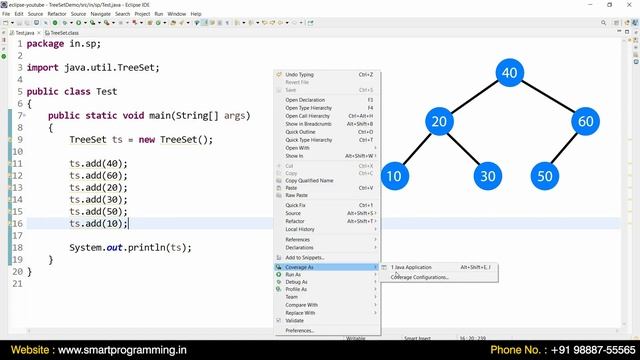Open the Edit menu
This screenshot has width=640, height=360.
coord(19,14)
